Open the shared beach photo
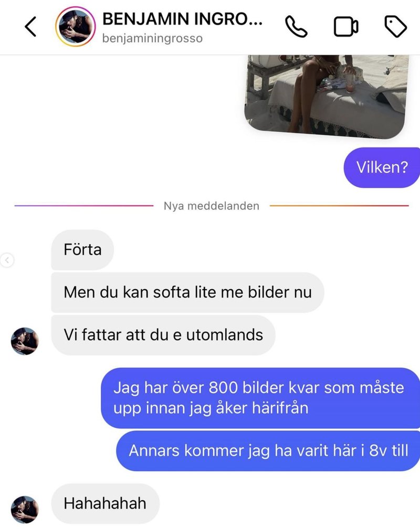The height and width of the screenshot is (529, 420). (x=327, y=97)
